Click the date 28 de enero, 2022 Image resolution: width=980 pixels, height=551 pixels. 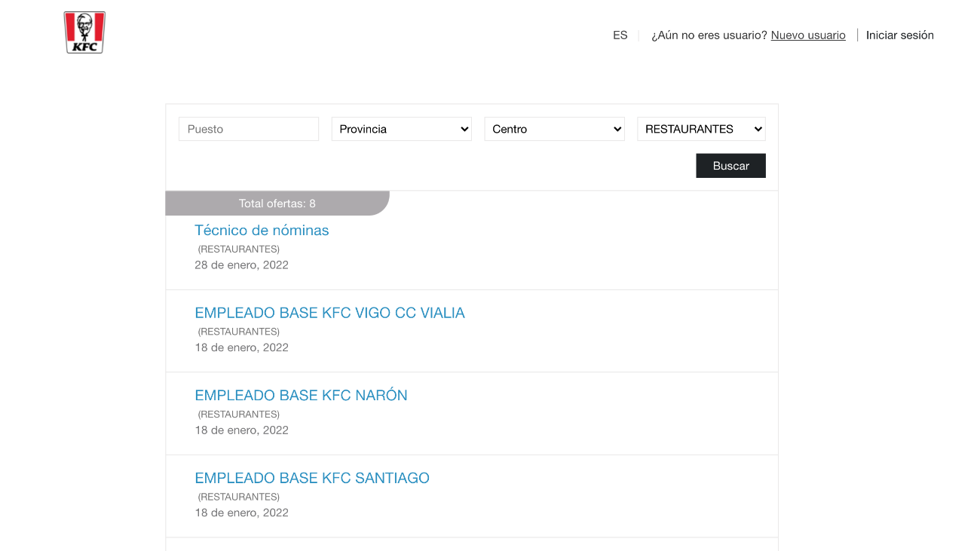pyautogui.click(x=241, y=265)
